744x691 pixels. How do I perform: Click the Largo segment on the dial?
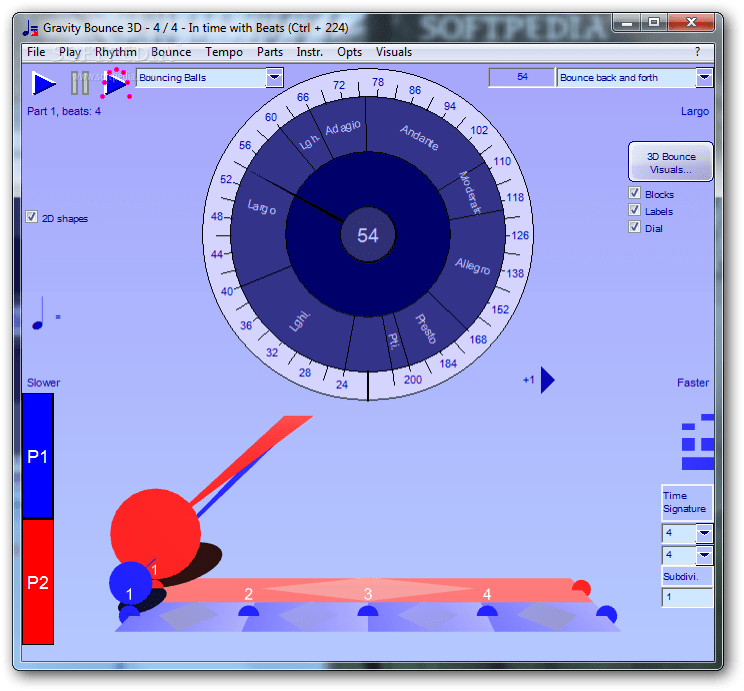261,207
